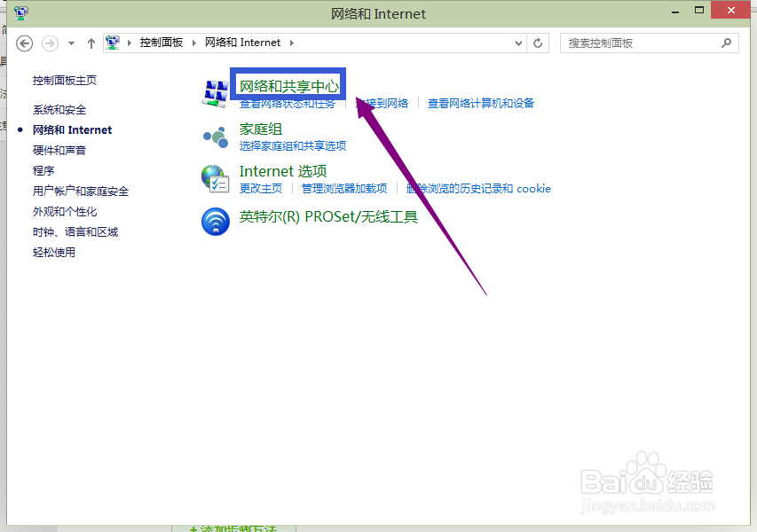Image resolution: width=757 pixels, height=532 pixels.
Task: Go forward with the forward arrow button
Action: click(x=51, y=43)
